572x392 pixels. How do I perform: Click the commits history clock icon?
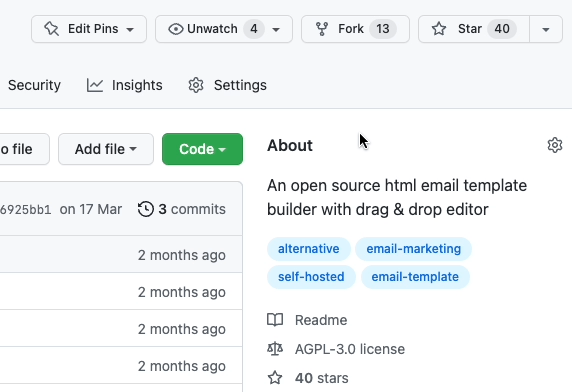point(146,209)
